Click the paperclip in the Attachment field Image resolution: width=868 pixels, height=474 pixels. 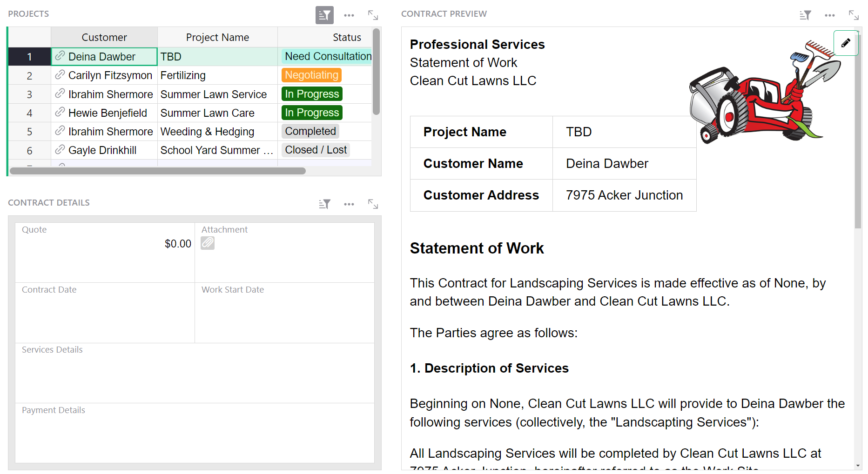click(208, 243)
